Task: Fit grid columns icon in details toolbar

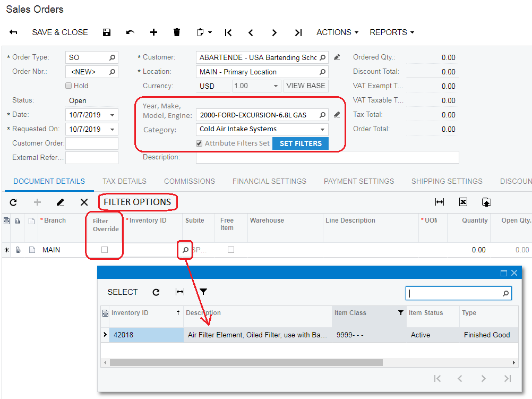Action: [x=440, y=202]
